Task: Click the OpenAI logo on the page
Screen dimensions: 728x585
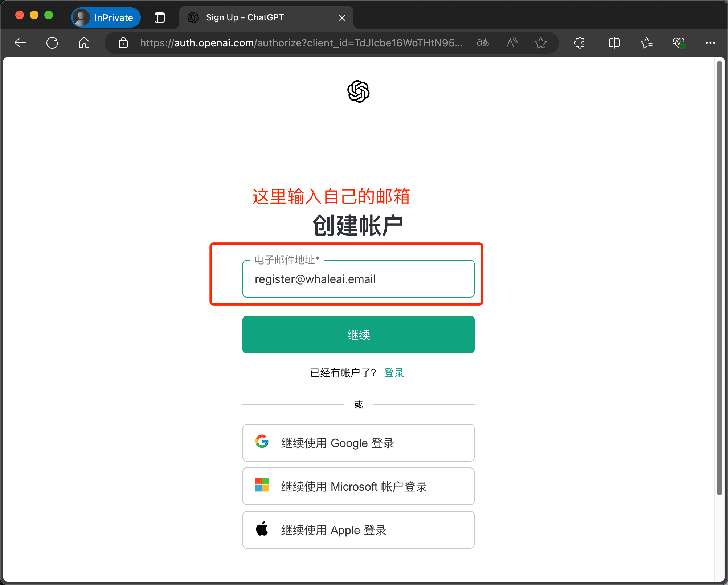Action: 359,91
